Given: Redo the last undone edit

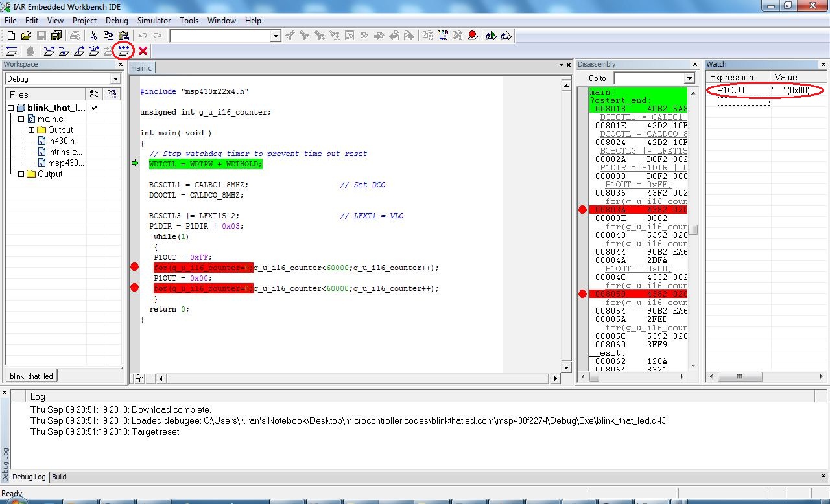Looking at the screenshot, I should [x=158, y=36].
